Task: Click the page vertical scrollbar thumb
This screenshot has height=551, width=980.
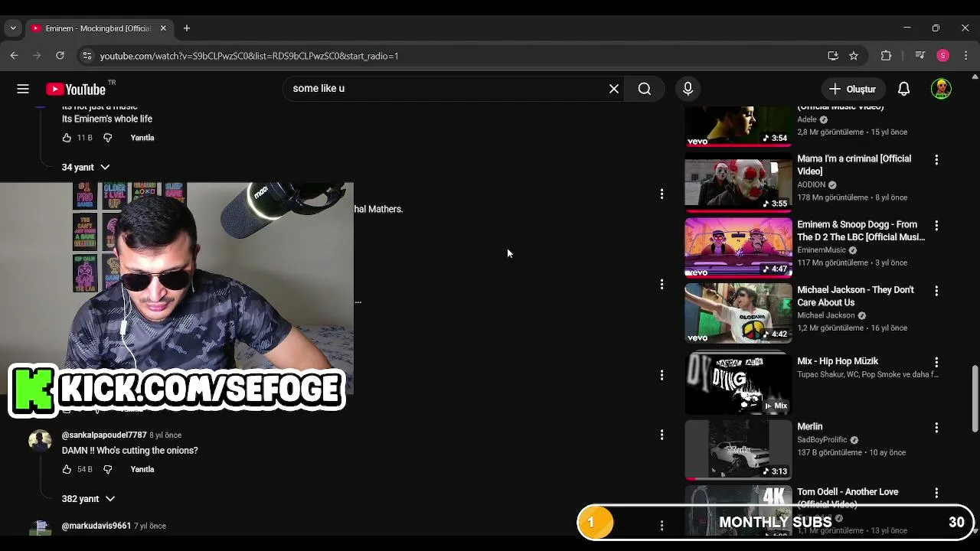Action: coord(975,399)
